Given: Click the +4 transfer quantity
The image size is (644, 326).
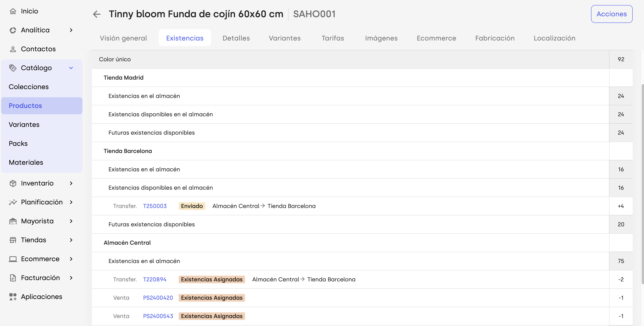Looking at the screenshot, I should click(x=621, y=206).
